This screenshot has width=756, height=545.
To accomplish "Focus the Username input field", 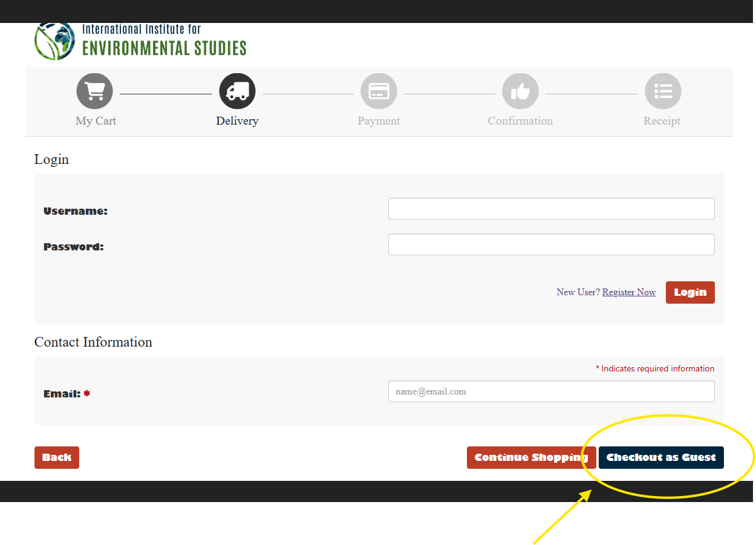I will click(x=551, y=209).
